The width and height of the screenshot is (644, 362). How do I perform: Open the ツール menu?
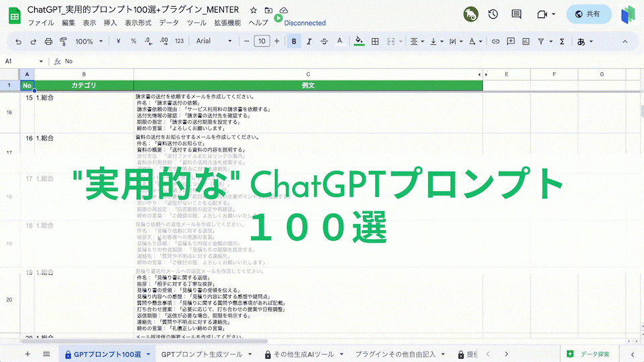[x=197, y=23]
